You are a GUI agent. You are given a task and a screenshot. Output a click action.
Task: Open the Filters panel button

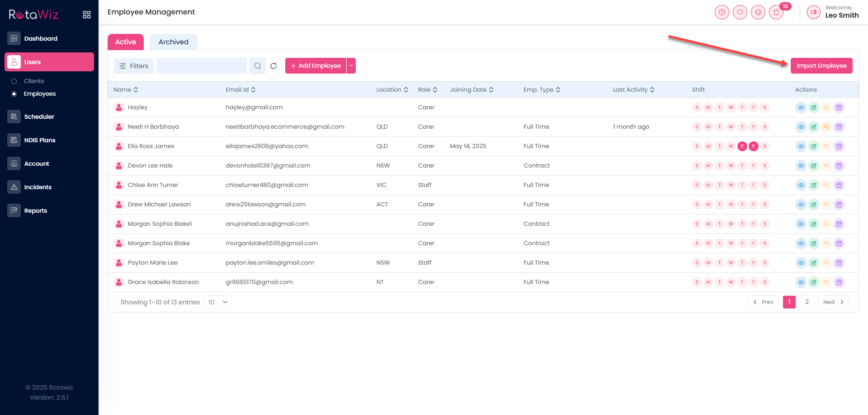click(134, 66)
